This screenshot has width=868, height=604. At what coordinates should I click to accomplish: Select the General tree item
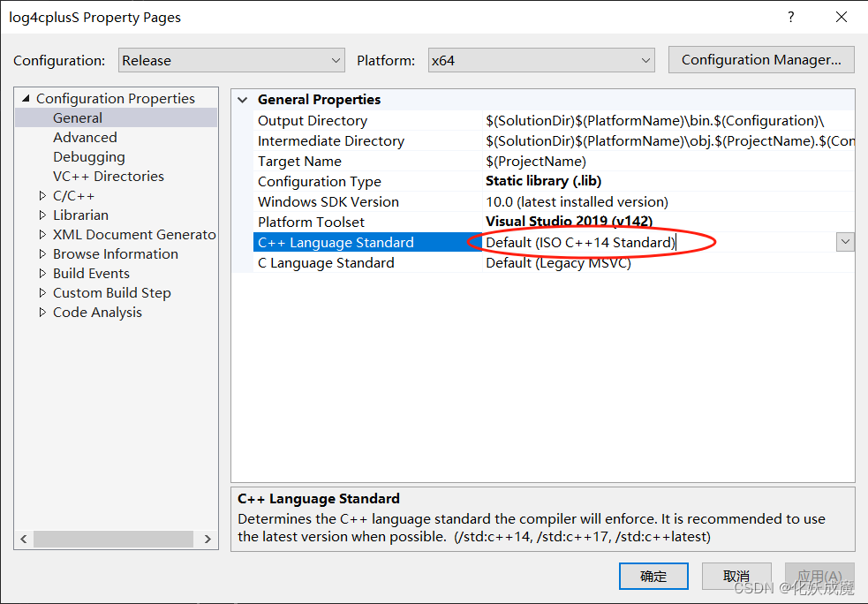(x=77, y=117)
